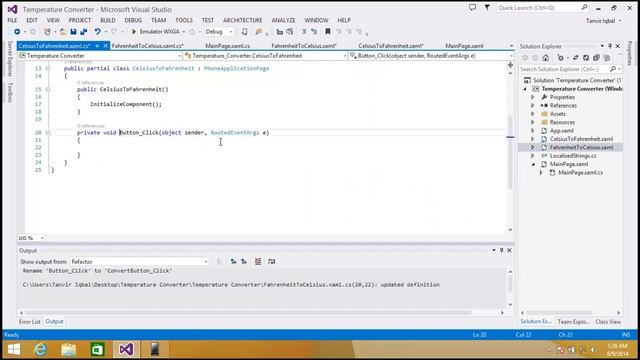The height and width of the screenshot is (360, 640).
Task: Open the Internet Explorer taskbar icon
Action: pyautogui.click(x=40, y=349)
